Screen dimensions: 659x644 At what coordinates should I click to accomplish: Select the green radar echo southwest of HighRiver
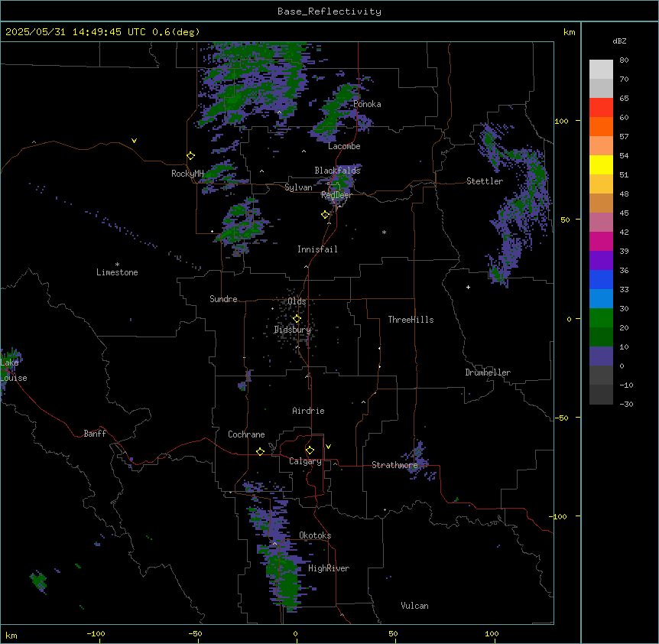[286, 578]
